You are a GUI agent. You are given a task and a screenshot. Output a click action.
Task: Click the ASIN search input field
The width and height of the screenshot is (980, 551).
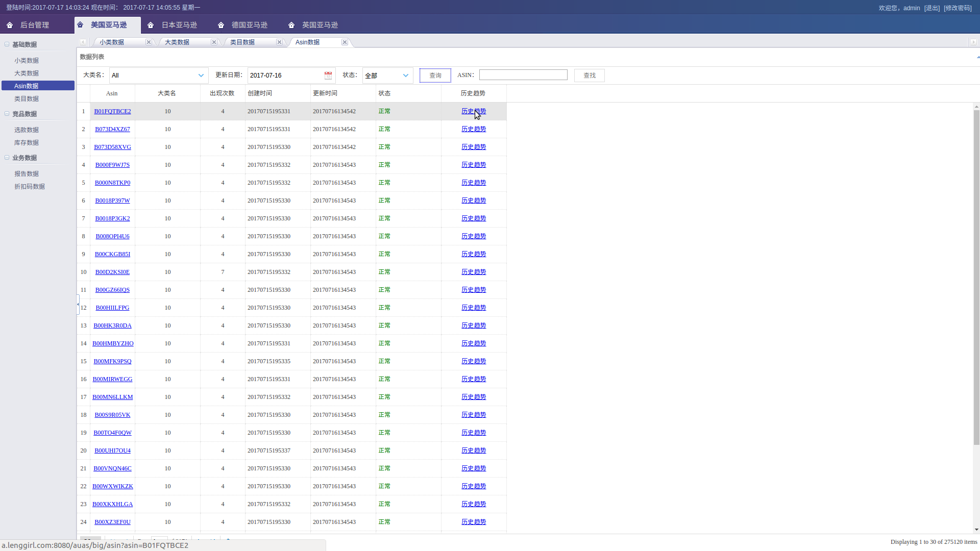(x=523, y=75)
